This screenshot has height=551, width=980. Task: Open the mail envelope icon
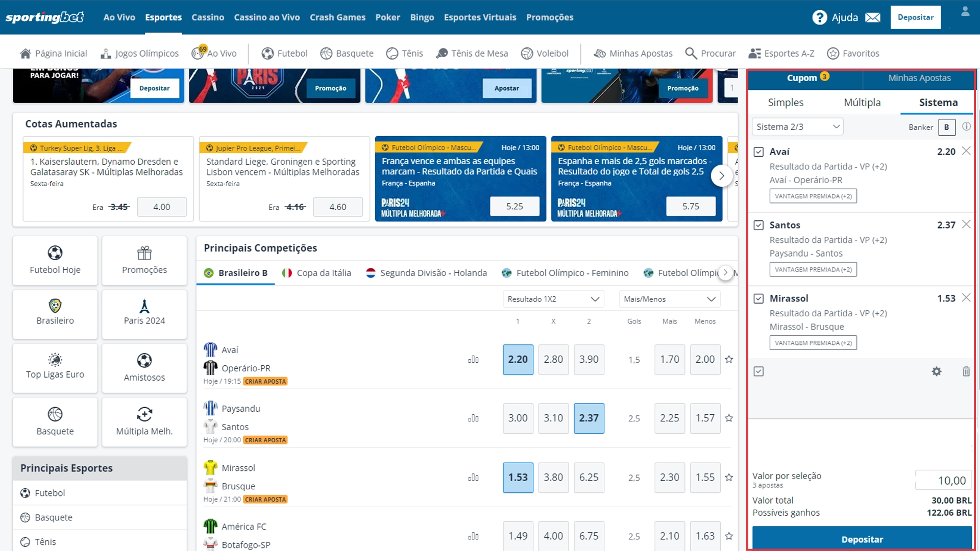(x=873, y=17)
